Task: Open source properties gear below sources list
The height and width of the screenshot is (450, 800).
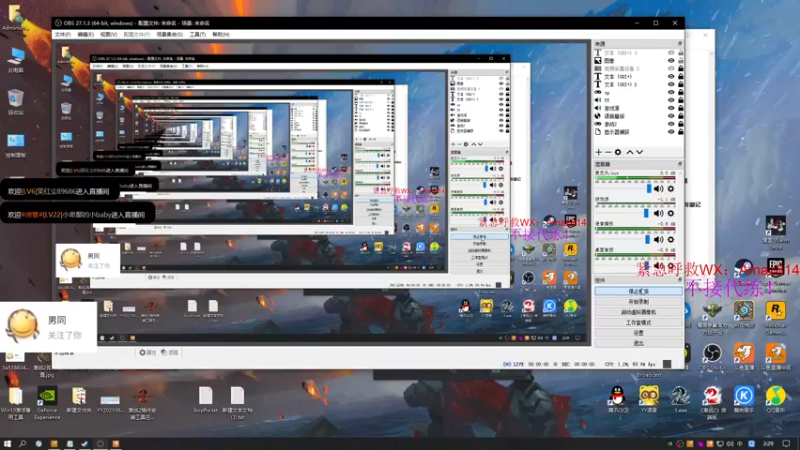Action: click(x=618, y=152)
